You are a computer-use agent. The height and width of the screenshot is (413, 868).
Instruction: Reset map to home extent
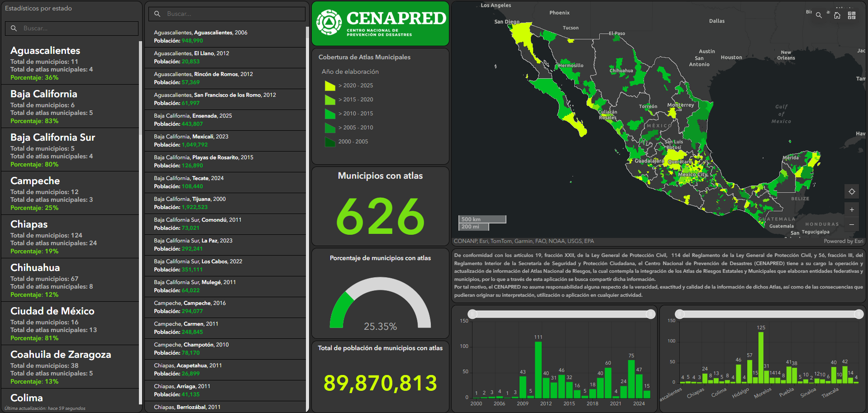point(837,15)
